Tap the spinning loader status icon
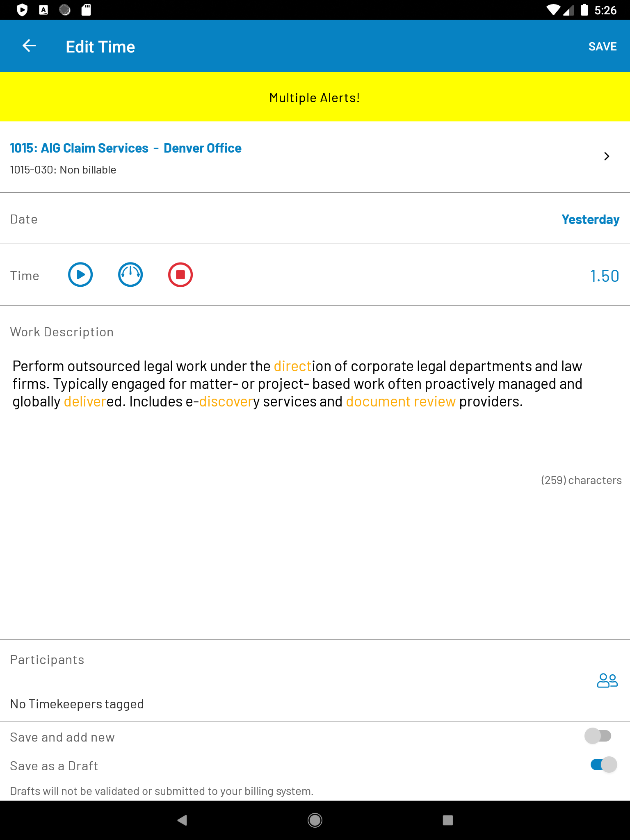The width and height of the screenshot is (630, 840). (x=65, y=10)
